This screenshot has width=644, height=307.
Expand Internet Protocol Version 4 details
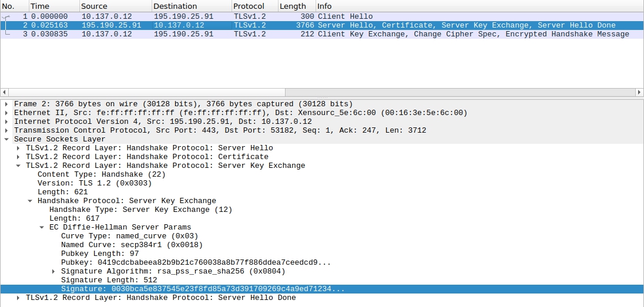[x=6, y=122]
